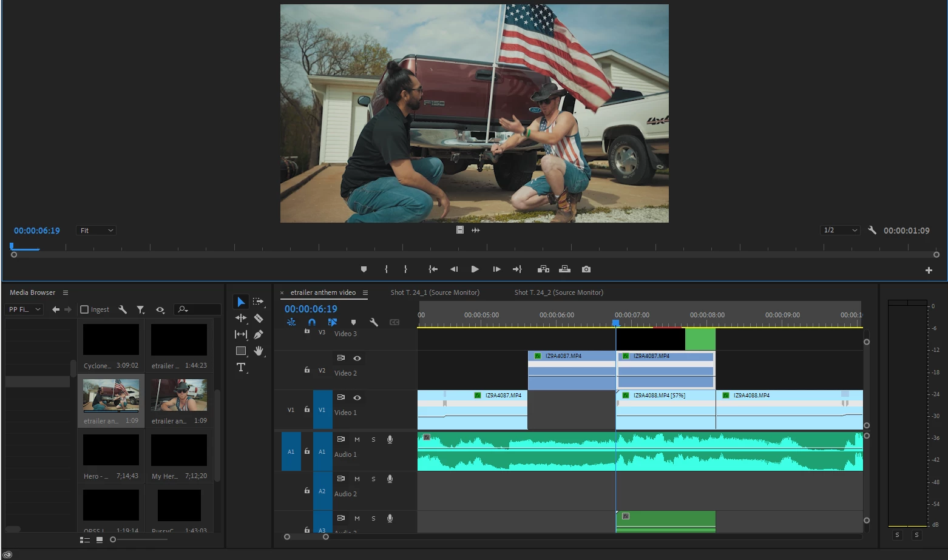The width and height of the screenshot is (948, 560).
Task: Switch Media Browser to thumbnail view
Action: click(100, 539)
